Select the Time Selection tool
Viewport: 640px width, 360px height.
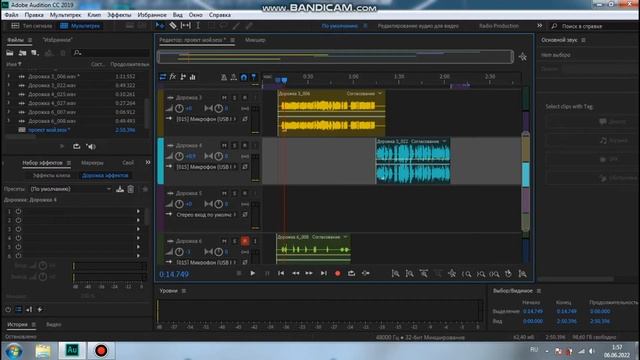(x=198, y=26)
